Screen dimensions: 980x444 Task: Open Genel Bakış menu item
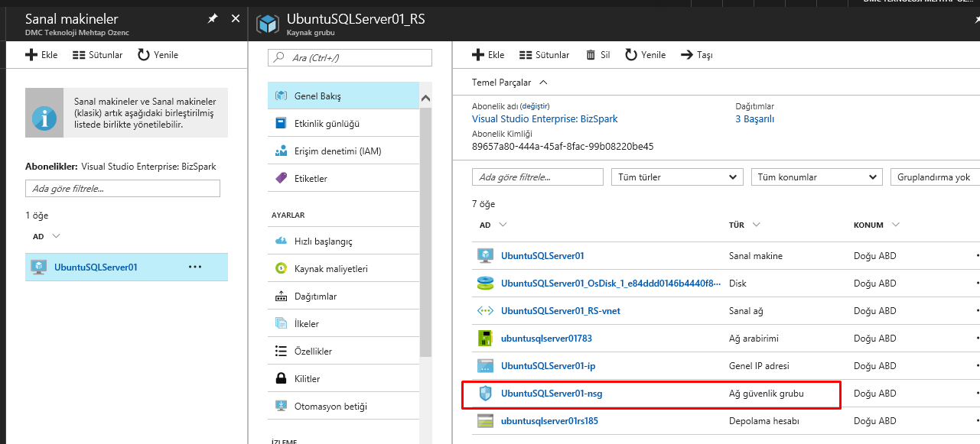(x=343, y=96)
